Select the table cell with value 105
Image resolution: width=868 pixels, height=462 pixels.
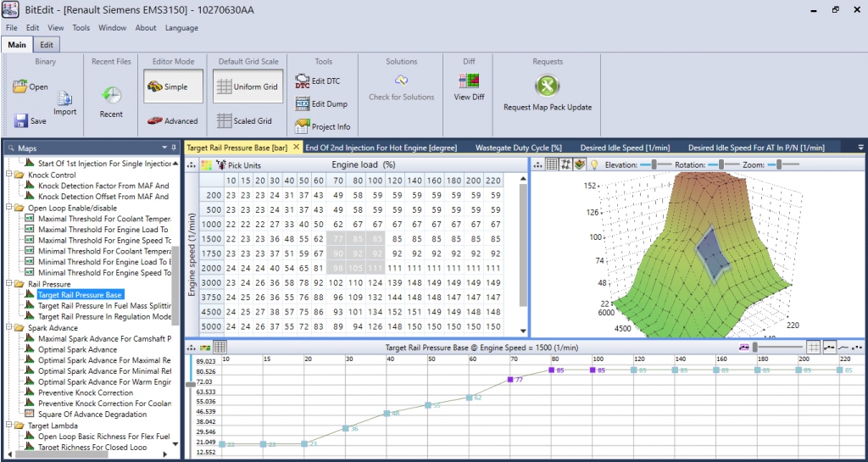[356, 268]
